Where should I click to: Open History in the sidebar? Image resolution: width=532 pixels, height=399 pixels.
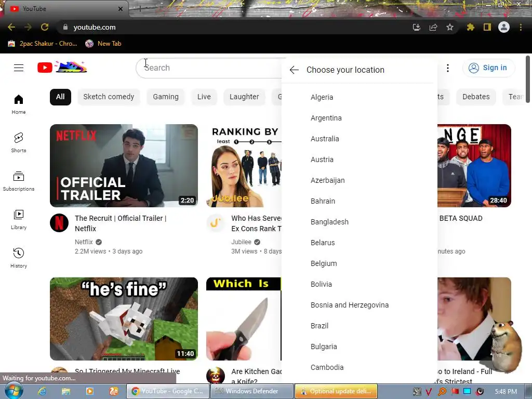point(19,258)
